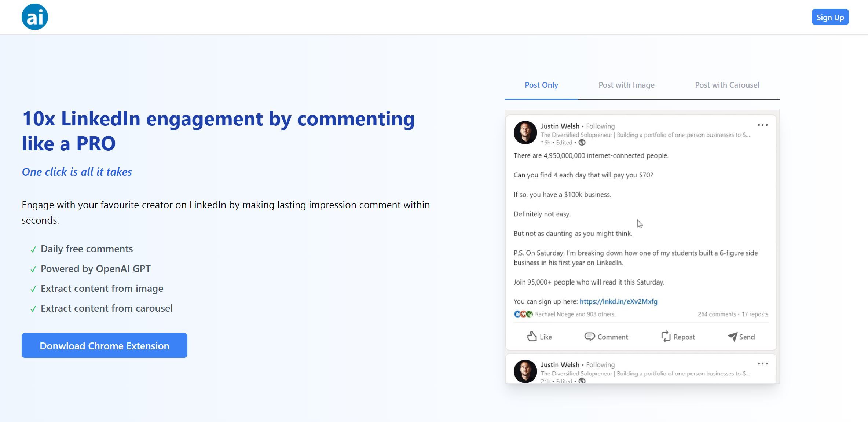868x422 pixels.
Task: Click the Sign Up button
Action: 830,17
